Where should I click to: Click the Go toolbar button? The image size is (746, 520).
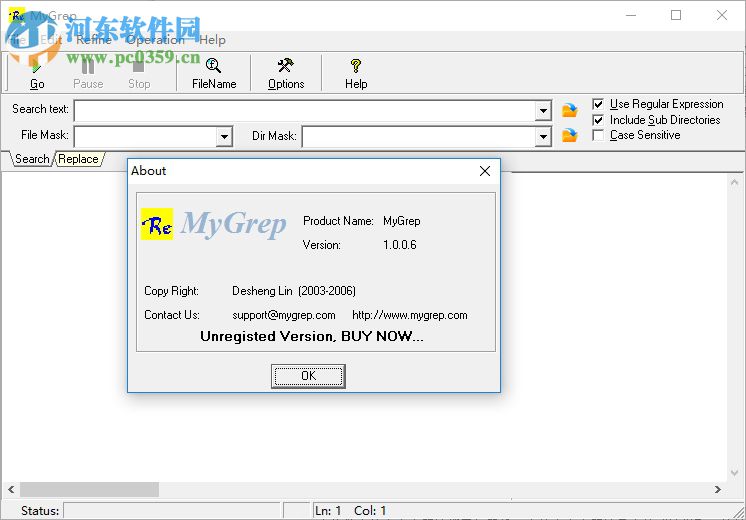point(37,74)
